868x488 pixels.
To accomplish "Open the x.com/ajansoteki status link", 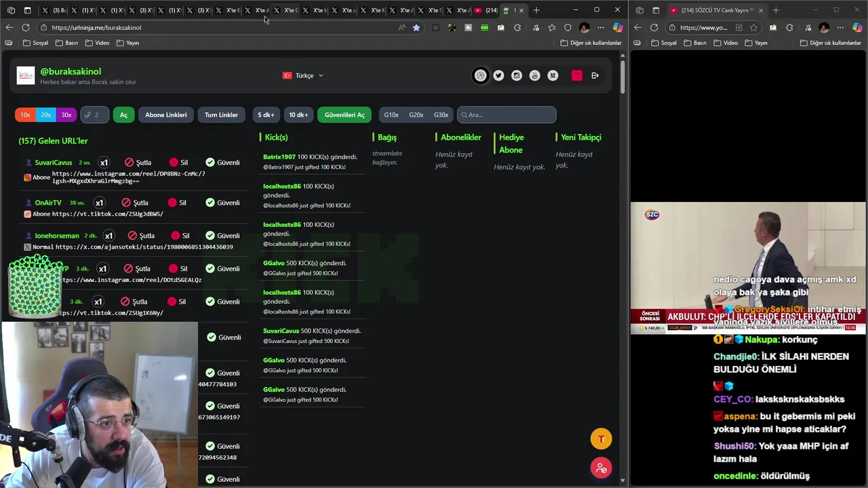I will pos(144,247).
